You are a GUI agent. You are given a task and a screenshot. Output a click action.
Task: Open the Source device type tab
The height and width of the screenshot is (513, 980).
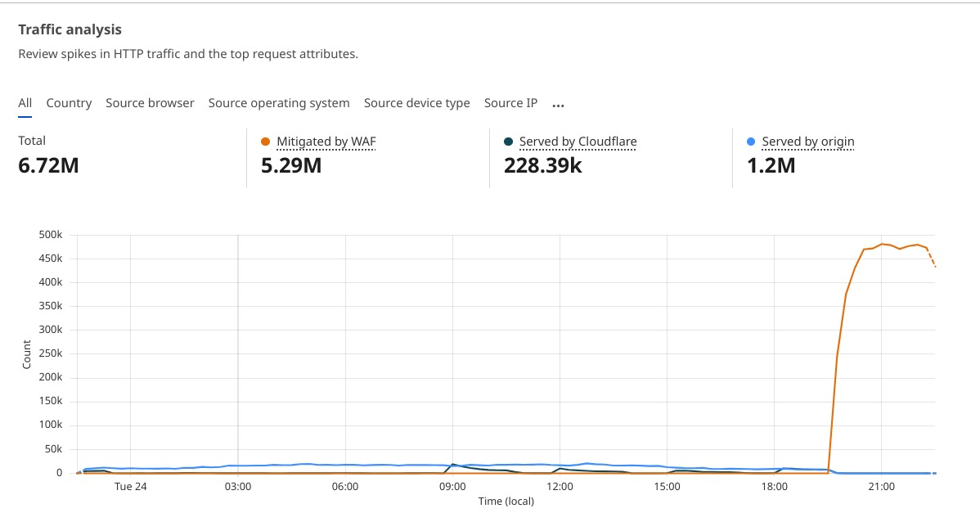[416, 103]
